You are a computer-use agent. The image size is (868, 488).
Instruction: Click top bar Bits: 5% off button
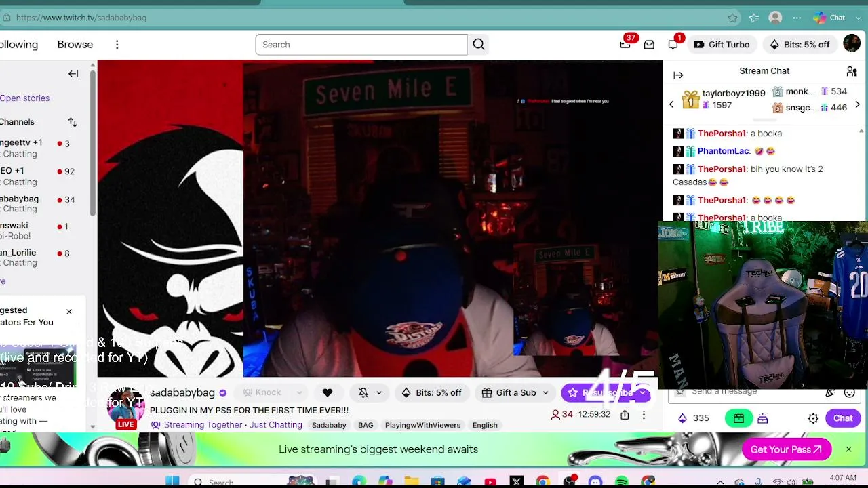coord(800,45)
